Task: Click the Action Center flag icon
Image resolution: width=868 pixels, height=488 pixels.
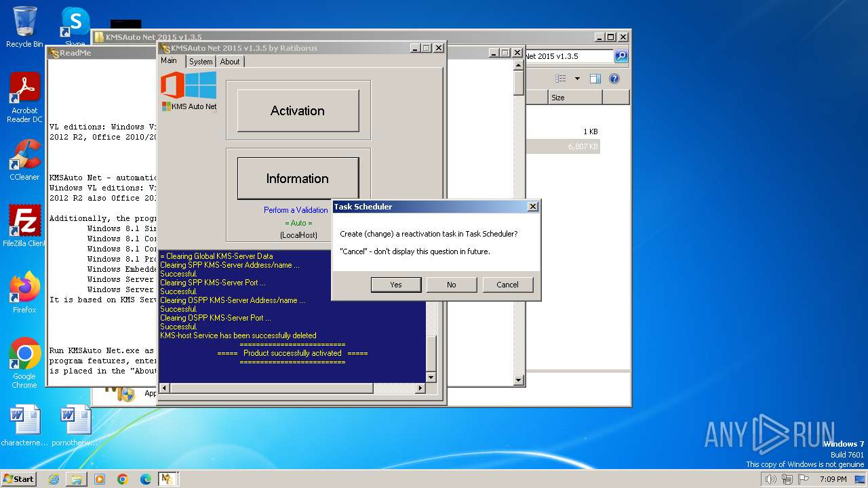Action: (804, 479)
